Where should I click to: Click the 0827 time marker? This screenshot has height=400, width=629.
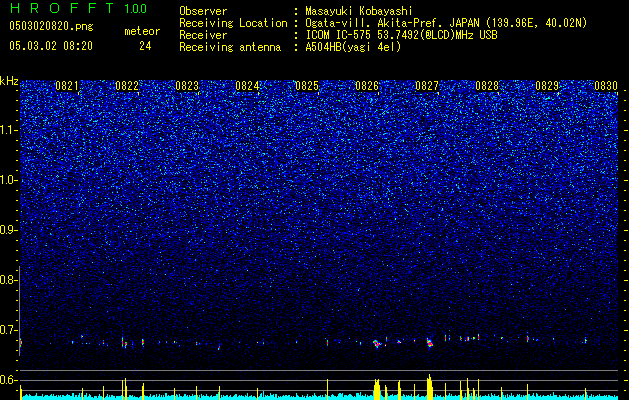(427, 86)
